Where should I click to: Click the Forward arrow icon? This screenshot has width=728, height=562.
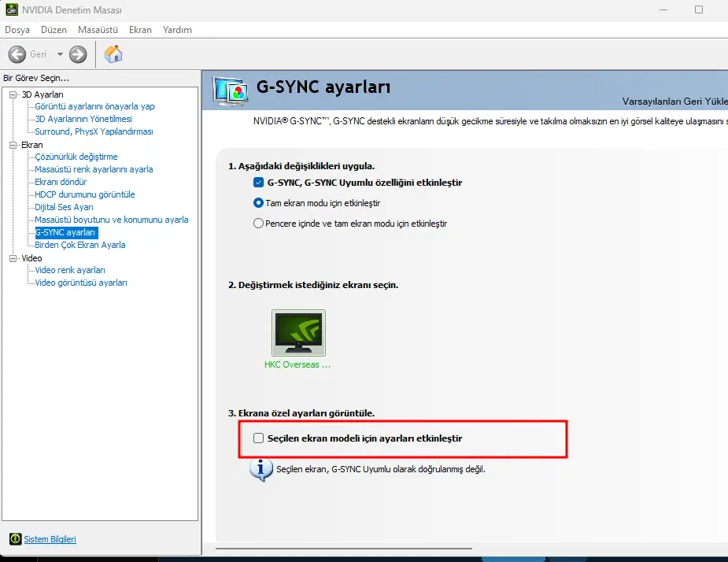[x=78, y=54]
